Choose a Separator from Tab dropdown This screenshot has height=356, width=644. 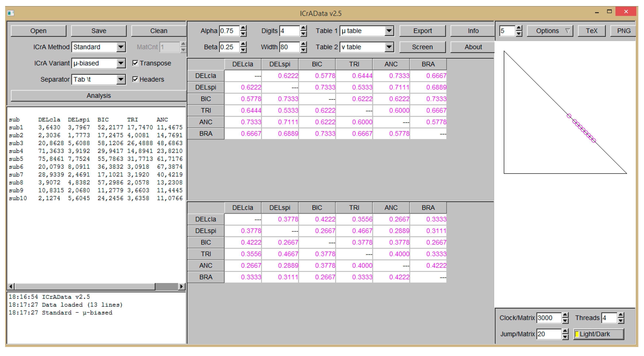point(121,79)
